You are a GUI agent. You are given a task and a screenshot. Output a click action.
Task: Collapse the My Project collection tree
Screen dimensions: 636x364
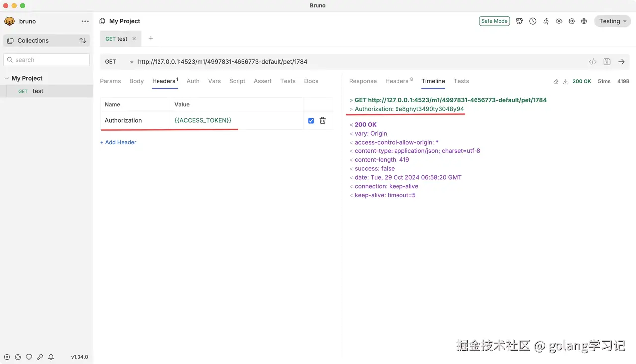tap(7, 78)
